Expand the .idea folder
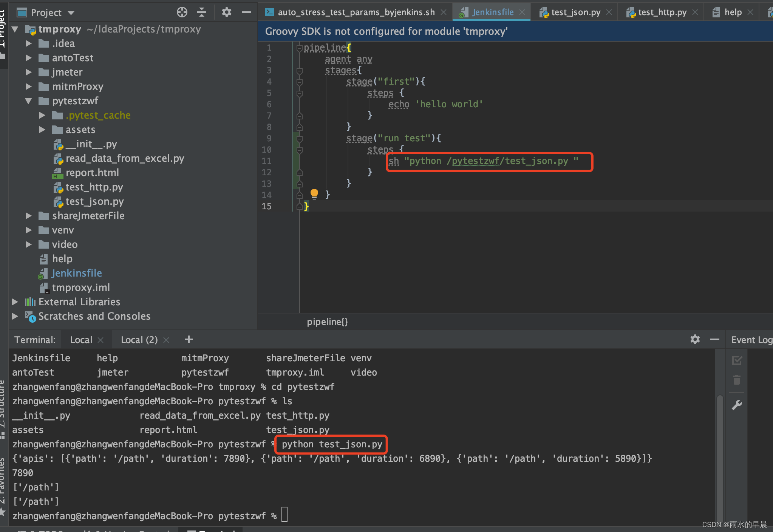This screenshot has width=773, height=532. tap(28, 43)
